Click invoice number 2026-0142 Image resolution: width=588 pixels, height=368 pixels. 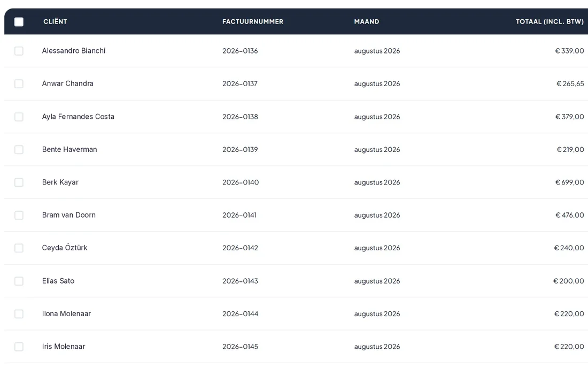click(240, 248)
